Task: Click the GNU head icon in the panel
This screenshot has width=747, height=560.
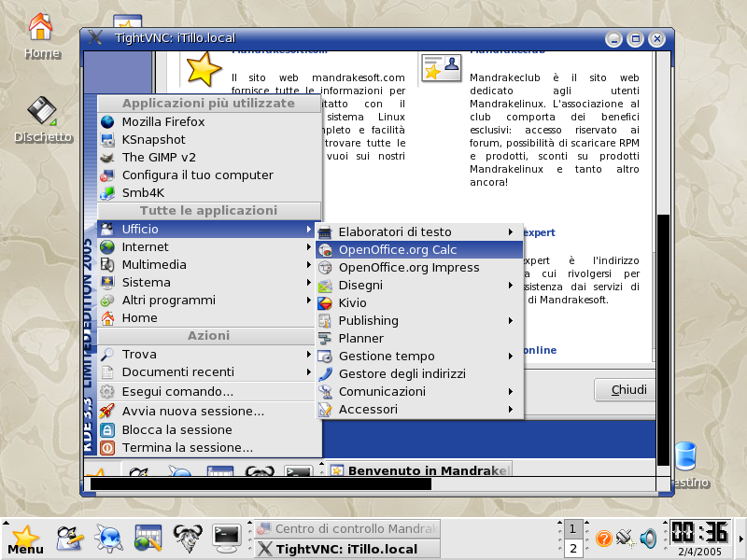Action: tap(188, 536)
